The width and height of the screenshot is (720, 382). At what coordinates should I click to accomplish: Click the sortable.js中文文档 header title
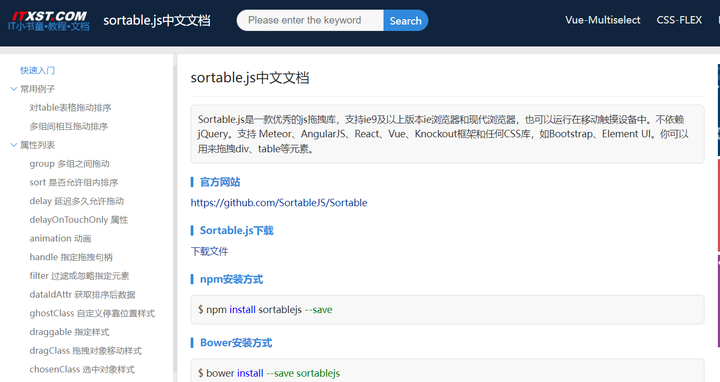click(157, 21)
